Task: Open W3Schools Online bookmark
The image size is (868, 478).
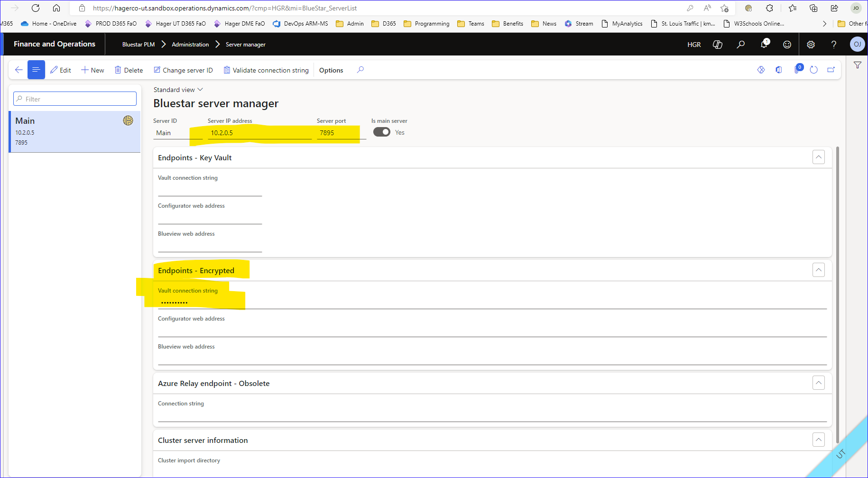Action: click(x=754, y=24)
